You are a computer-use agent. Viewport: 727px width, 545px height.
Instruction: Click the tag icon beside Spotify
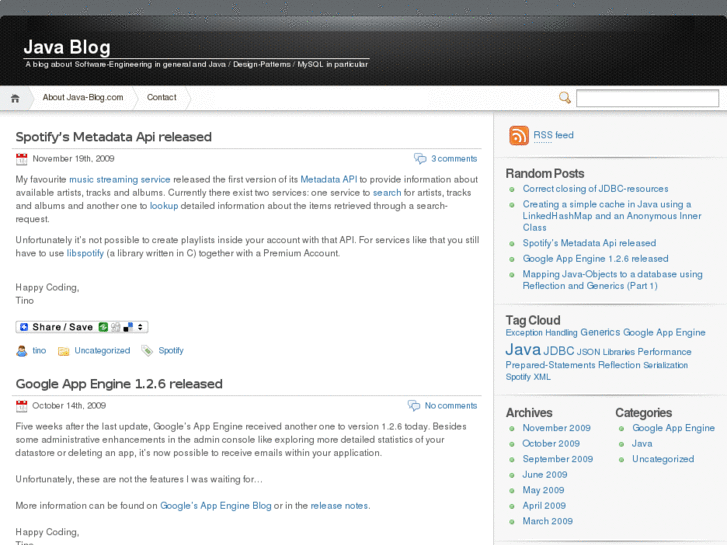point(147,351)
